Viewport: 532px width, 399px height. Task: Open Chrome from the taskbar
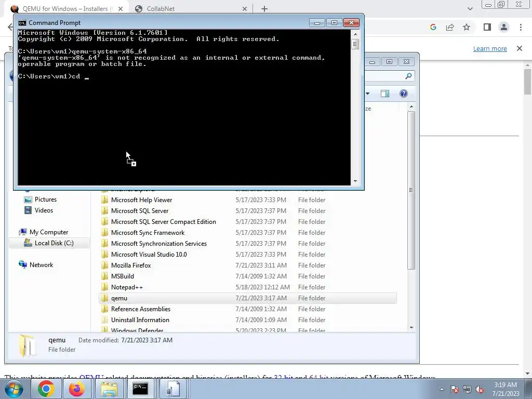pyautogui.click(x=46, y=389)
